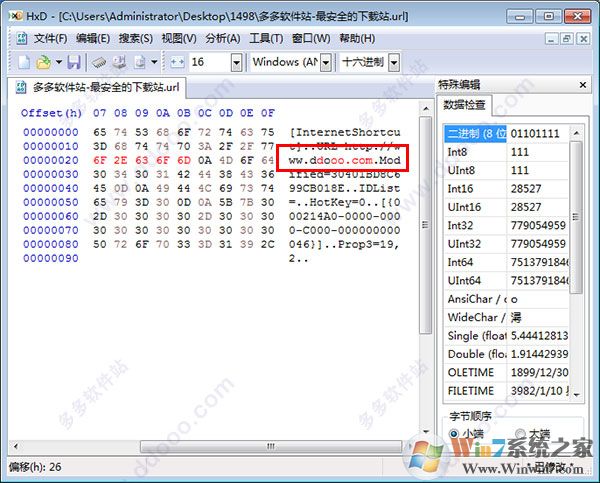Screen dimensions: 600x483
Task: Expand the disk image dropdown arrow
Action: pyautogui.click(x=154, y=62)
